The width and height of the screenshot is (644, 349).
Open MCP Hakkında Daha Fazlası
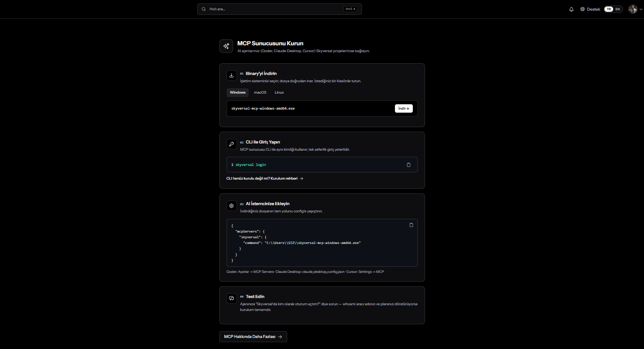point(253,337)
